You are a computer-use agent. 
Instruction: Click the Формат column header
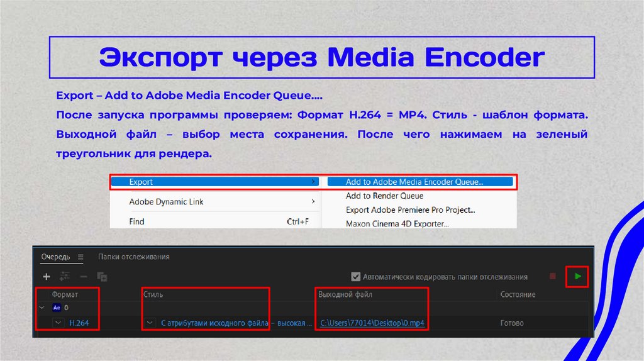coord(65,294)
